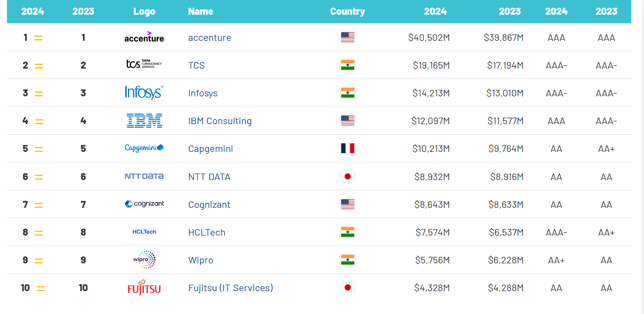Click the Fujitsu red logo
The height and width of the screenshot is (314, 644).
coord(144,288)
